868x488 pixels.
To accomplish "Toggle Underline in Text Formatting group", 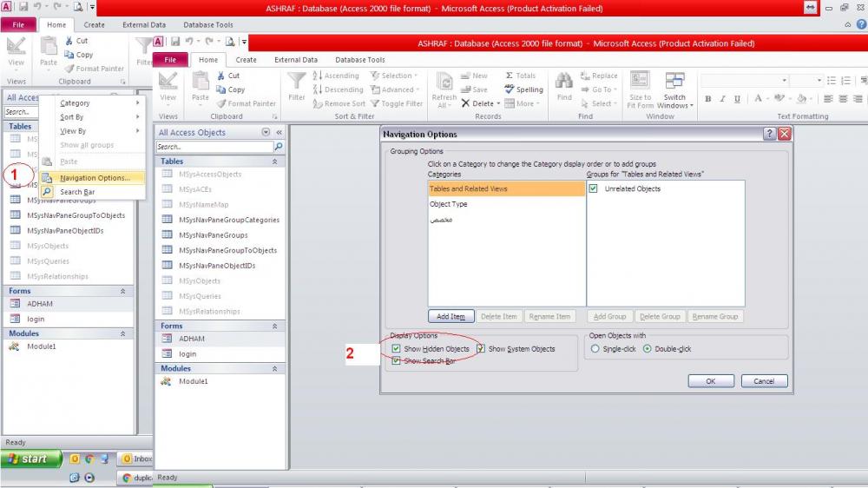I will (x=737, y=99).
